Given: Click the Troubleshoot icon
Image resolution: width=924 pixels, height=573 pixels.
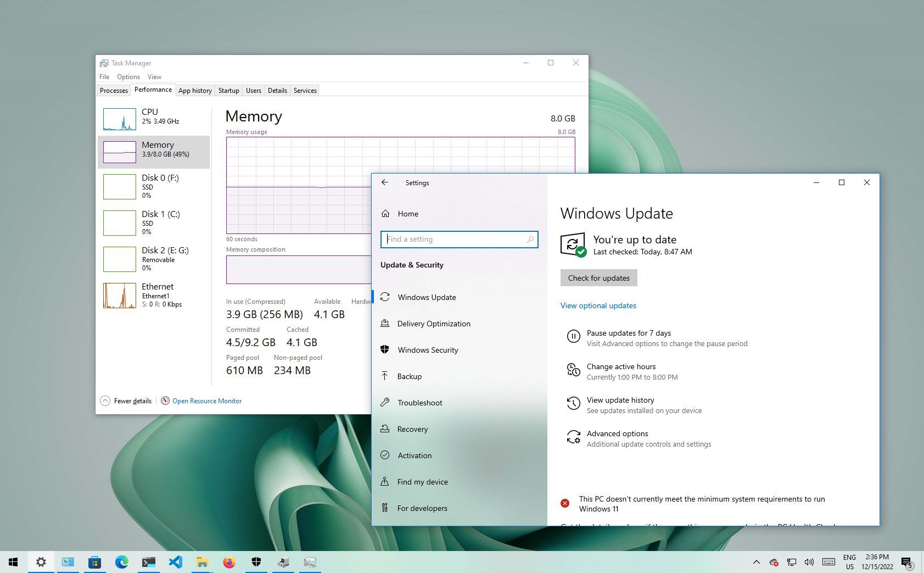Looking at the screenshot, I should [386, 403].
